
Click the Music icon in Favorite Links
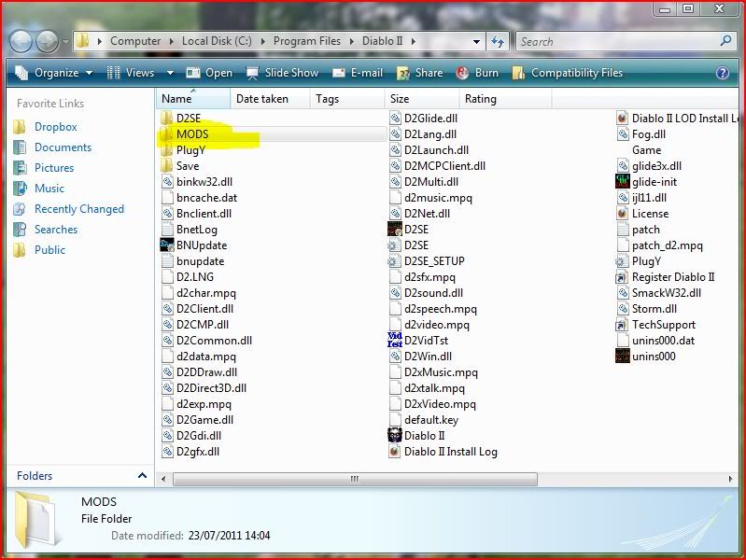(x=20, y=188)
